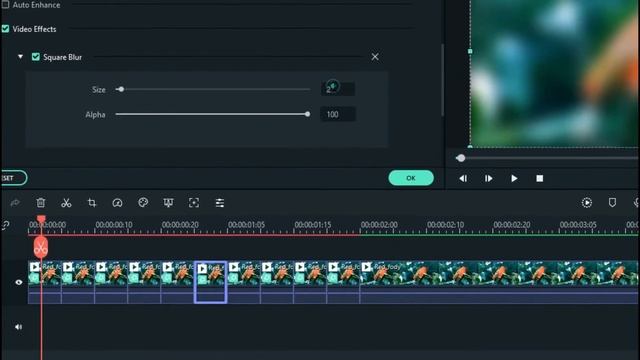This screenshot has width=640, height=360.
Task: Click the Alpha slider handle
Action: (x=307, y=114)
